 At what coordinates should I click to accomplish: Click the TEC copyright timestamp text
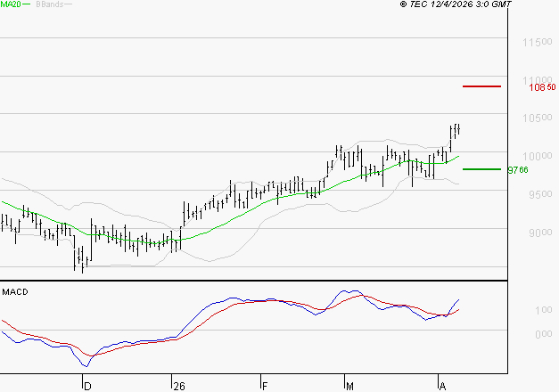pyautogui.click(x=456, y=5)
